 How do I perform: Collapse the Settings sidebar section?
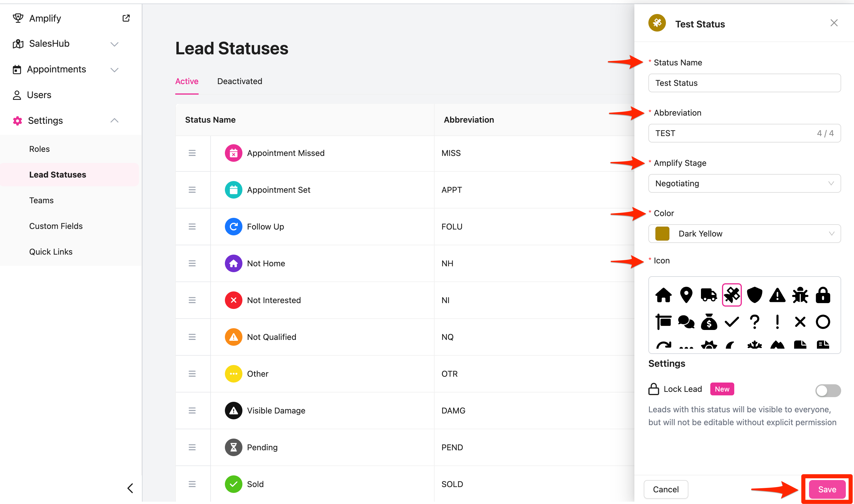click(x=114, y=121)
